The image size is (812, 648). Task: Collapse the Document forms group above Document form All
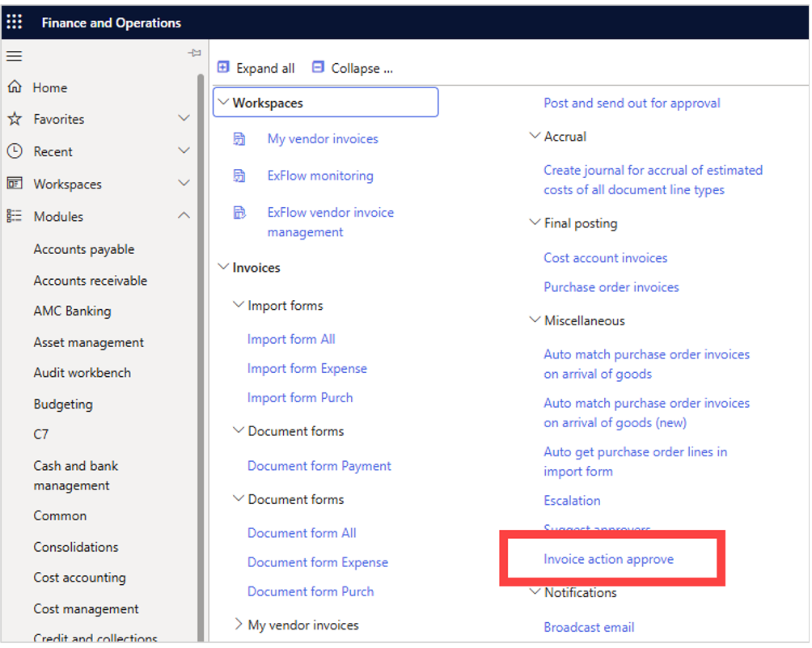239,499
